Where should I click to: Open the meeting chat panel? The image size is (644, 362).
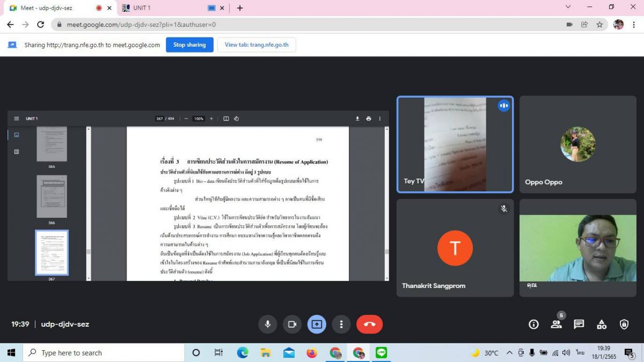(x=579, y=324)
